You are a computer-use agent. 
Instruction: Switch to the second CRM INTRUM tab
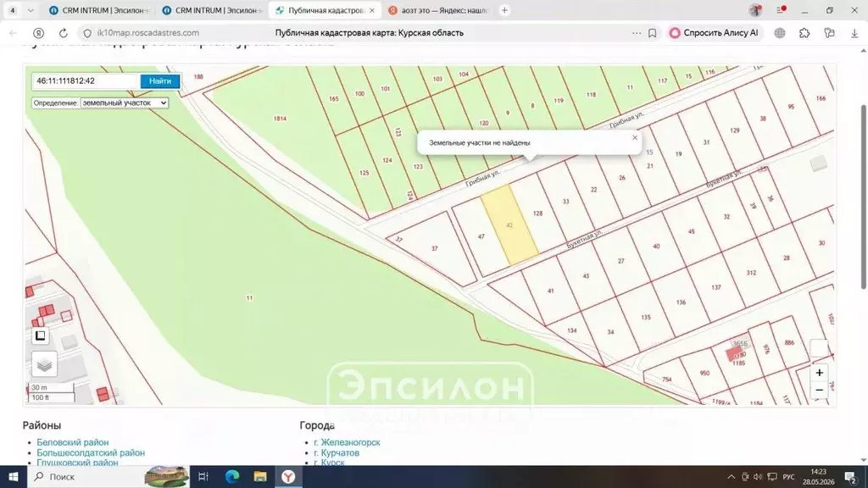(x=212, y=10)
